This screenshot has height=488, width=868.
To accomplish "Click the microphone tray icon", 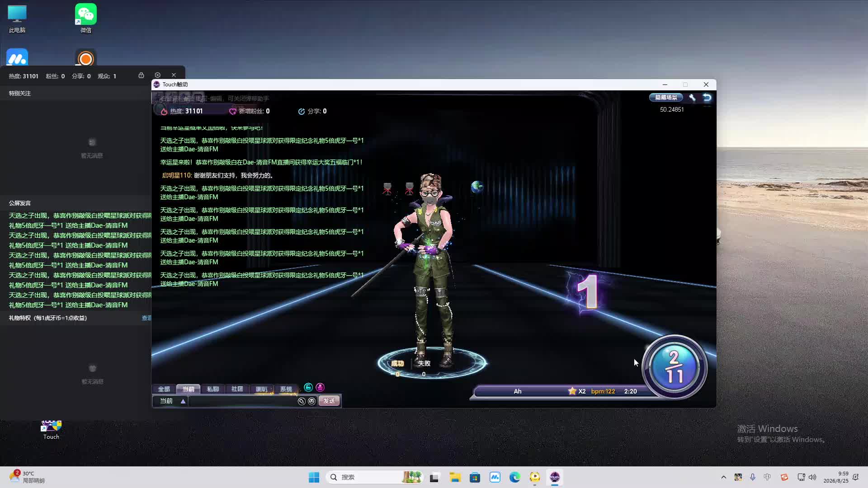I will click(x=753, y=477).
